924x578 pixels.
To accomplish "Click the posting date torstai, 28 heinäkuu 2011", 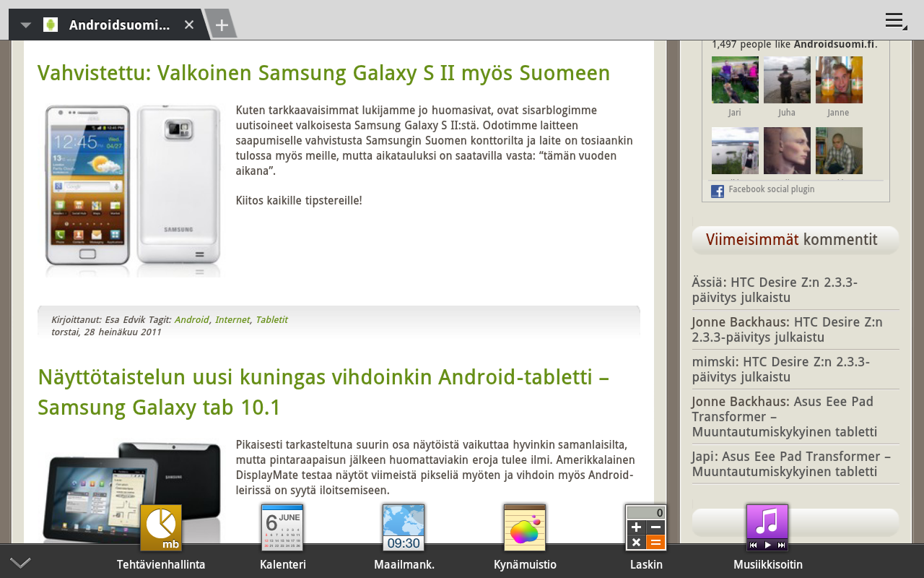I will (106, 332).
